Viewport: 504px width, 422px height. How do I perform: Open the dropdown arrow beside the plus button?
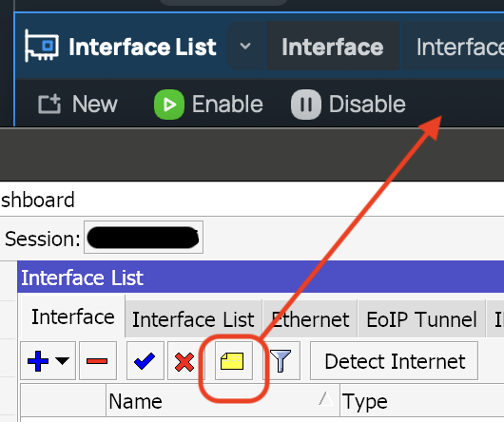pyautogui.click(x=62, y=360)
